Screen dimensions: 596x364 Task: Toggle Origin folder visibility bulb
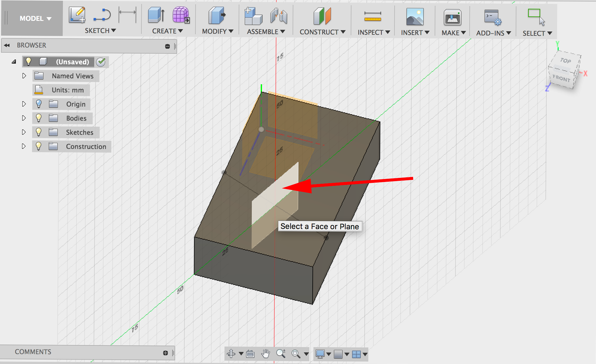(39, 104)
